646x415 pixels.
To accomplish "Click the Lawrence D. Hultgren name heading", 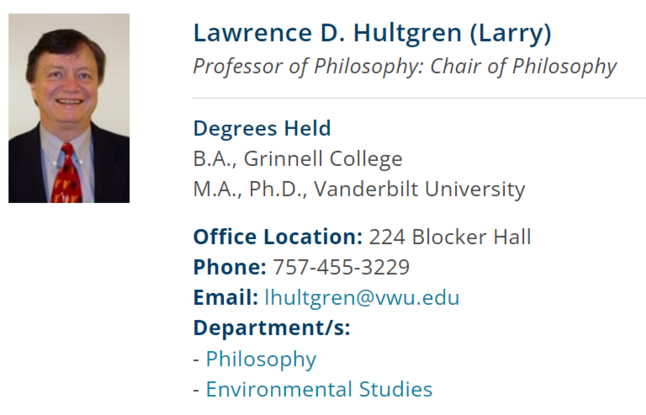I will click(327, 33).
